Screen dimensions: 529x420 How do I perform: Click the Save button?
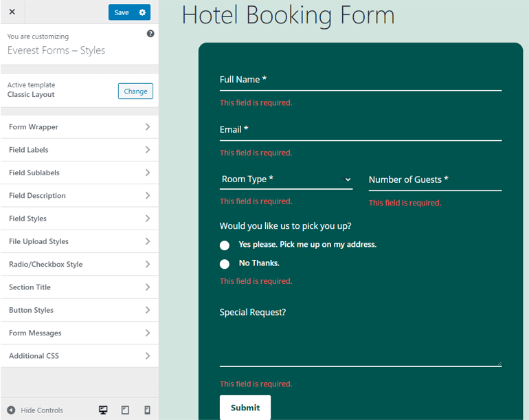pos(121,12)
